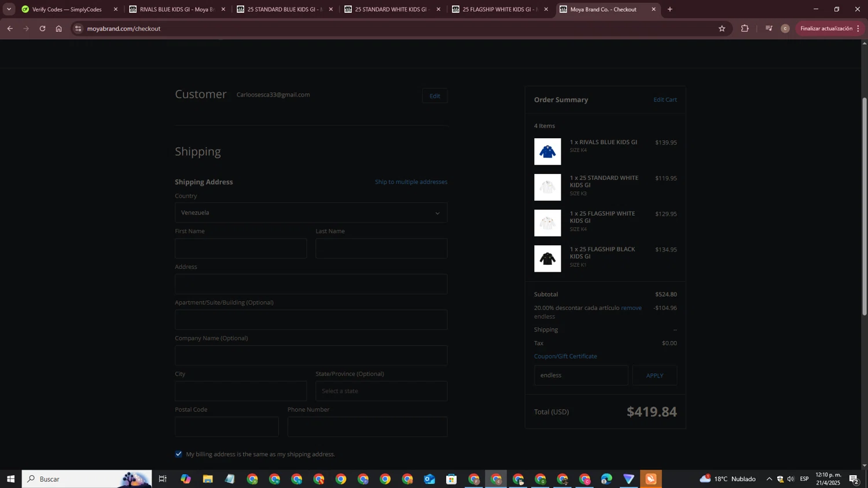Bookmark this page with the star icon

[722, 28]
